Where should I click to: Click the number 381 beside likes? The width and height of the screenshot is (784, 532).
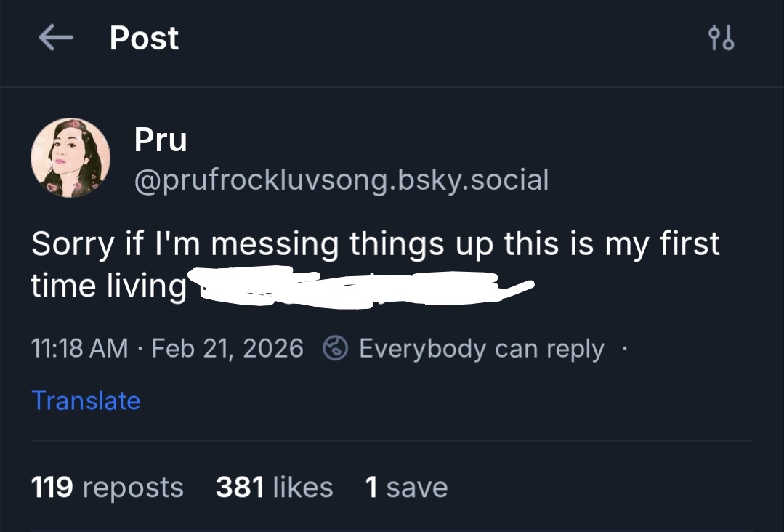tap(240, 487)
